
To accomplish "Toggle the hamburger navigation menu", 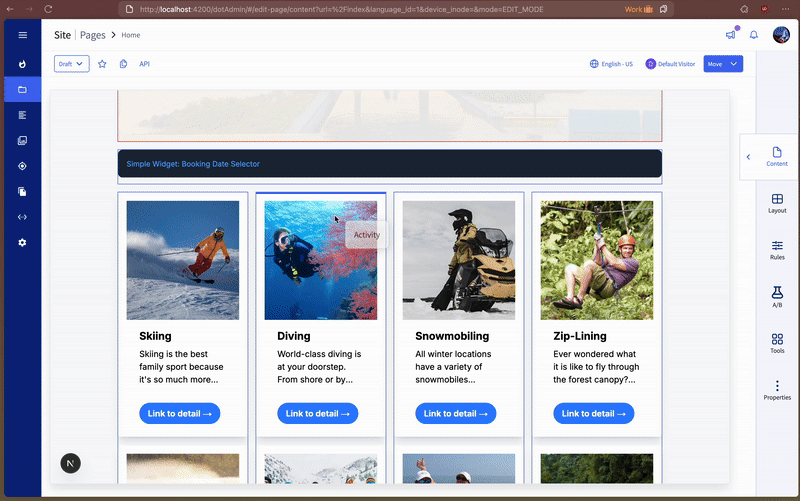I will tap(22, 35).
